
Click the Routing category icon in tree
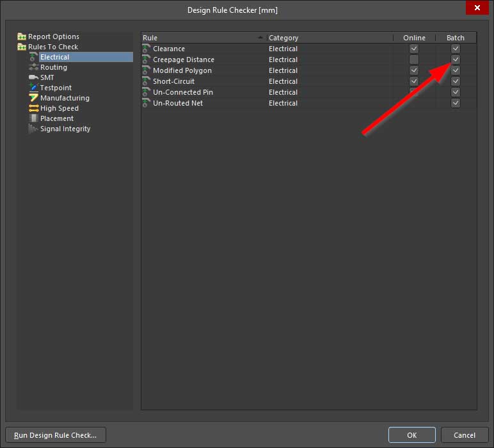click(34, 67)
